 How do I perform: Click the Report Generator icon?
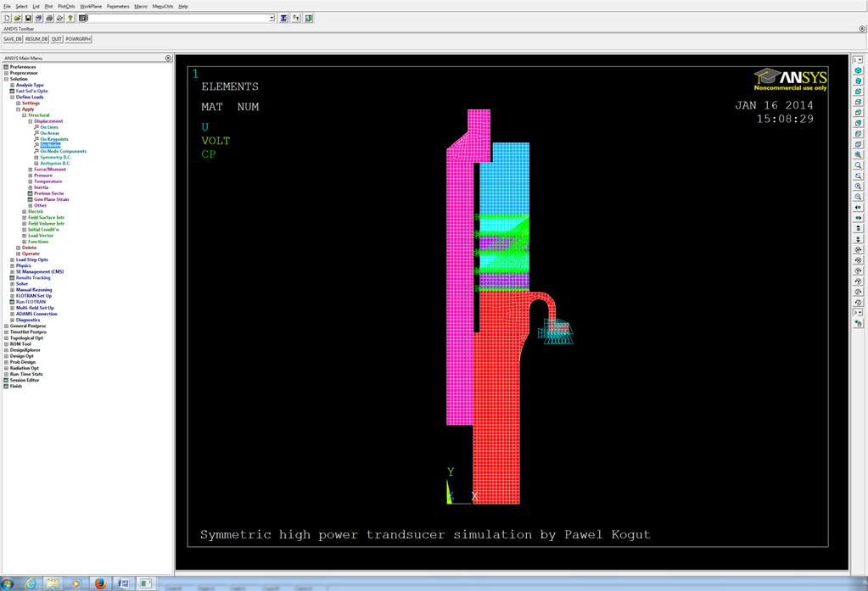coord(59,19)
